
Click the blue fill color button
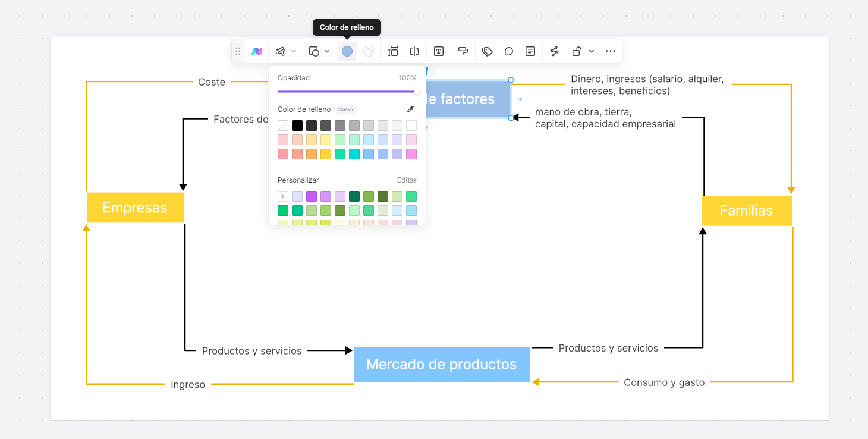pyautogui.click(x=347, y=51)
